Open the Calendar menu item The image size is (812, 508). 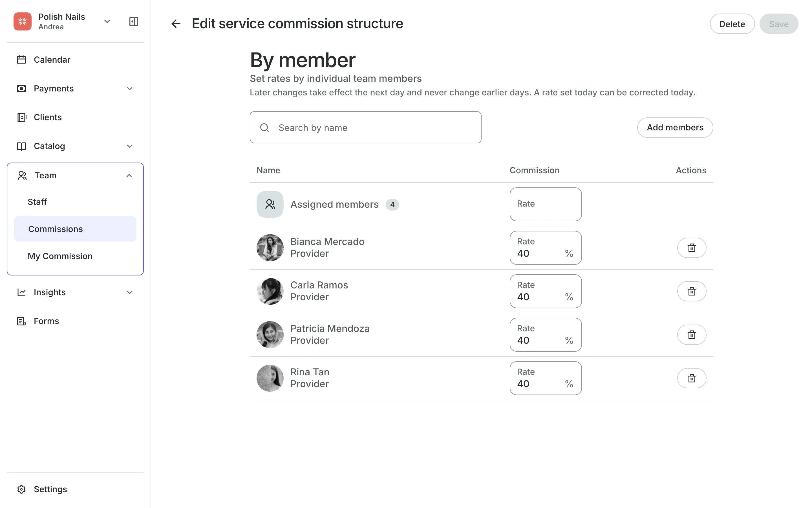[x=75, y=60]
